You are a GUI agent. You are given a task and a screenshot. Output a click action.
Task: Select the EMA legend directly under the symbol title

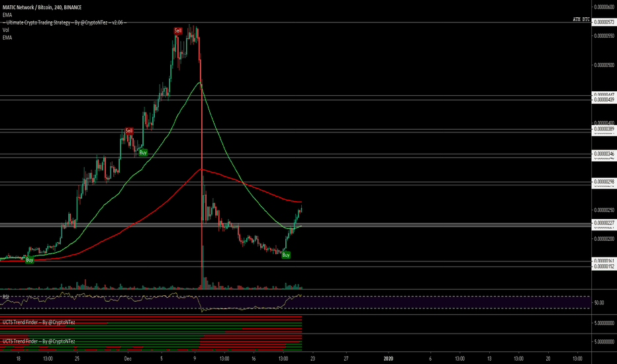pyautogui.click(x=7, y=15)
